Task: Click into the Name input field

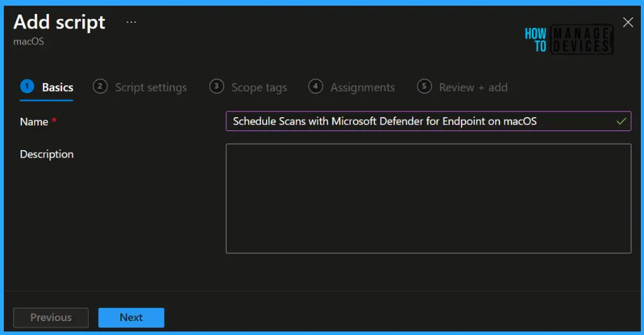Action: [x=428, y=121]
